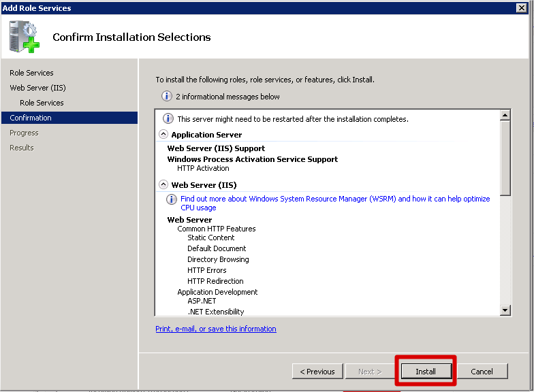
Task: Click the server restart warning message text
Action: [293, 119]
